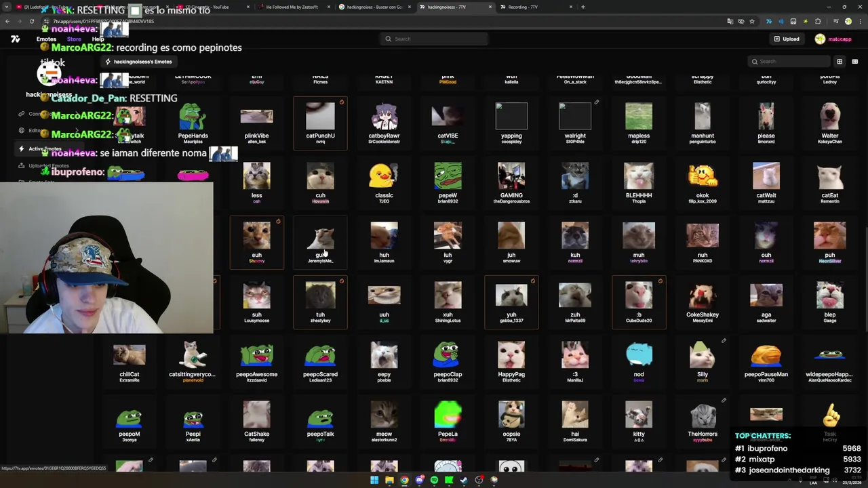The width and height of the screenshot is (868, 488).
Task: Open the HappyPag emote
Action: tap(511, 361)
